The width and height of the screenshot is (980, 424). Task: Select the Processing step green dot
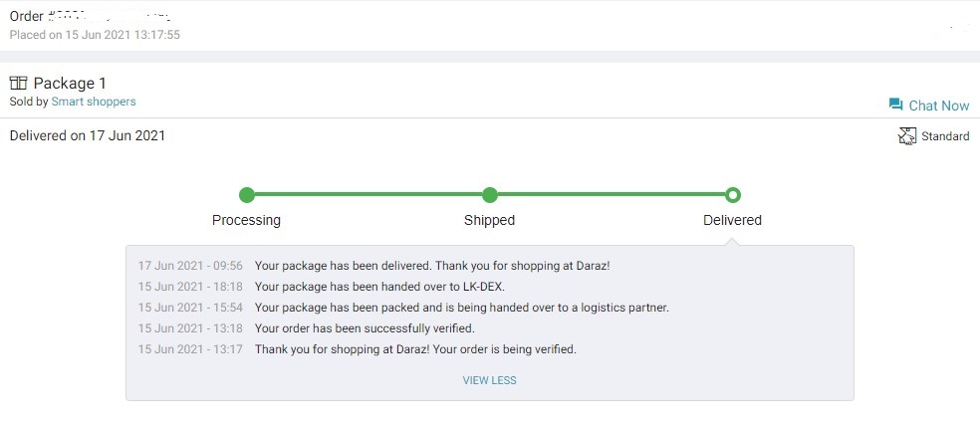[247, 195]
